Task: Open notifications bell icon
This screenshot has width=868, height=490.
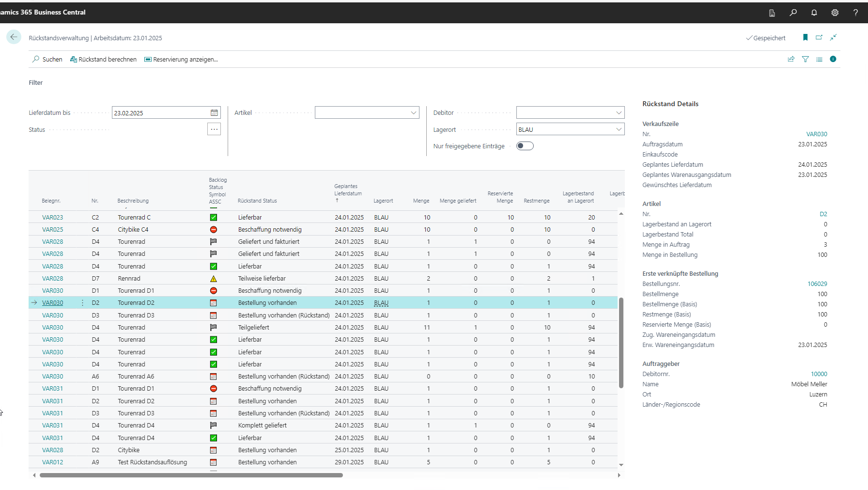Action: point(814,13)
